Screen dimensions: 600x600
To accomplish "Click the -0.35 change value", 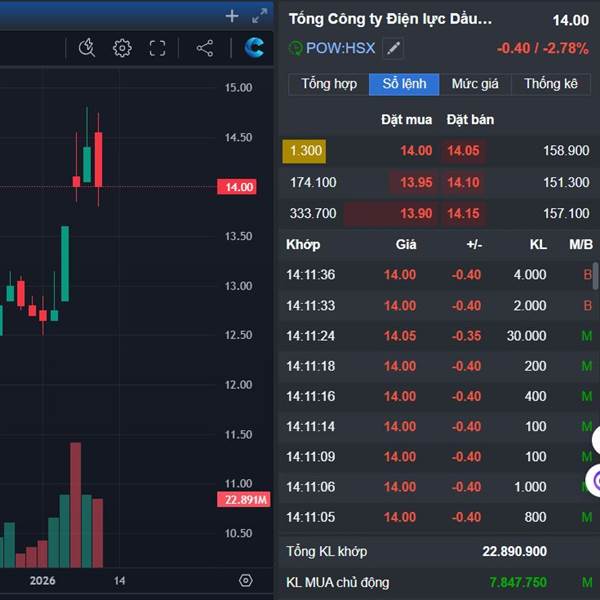I will pos(466,336).
